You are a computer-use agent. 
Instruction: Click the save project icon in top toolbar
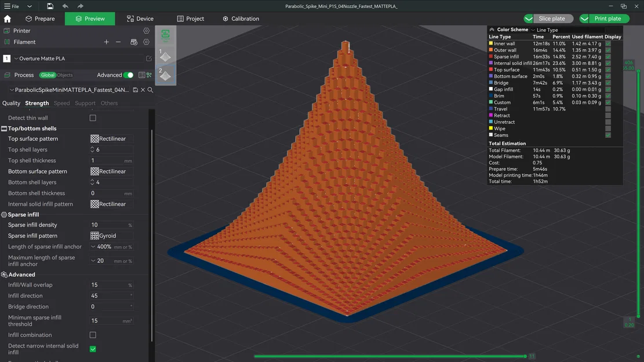coord(50,6)
